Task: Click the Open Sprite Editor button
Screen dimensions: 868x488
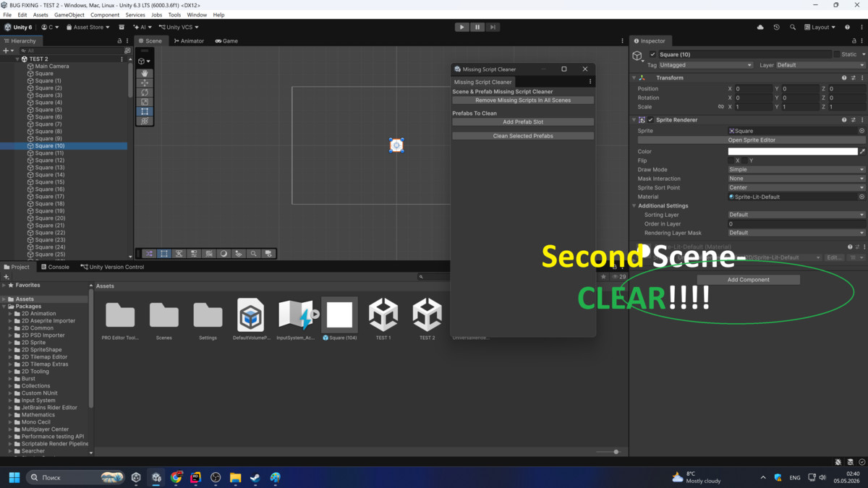Action: pyautogui.click(x=752, y=140)
